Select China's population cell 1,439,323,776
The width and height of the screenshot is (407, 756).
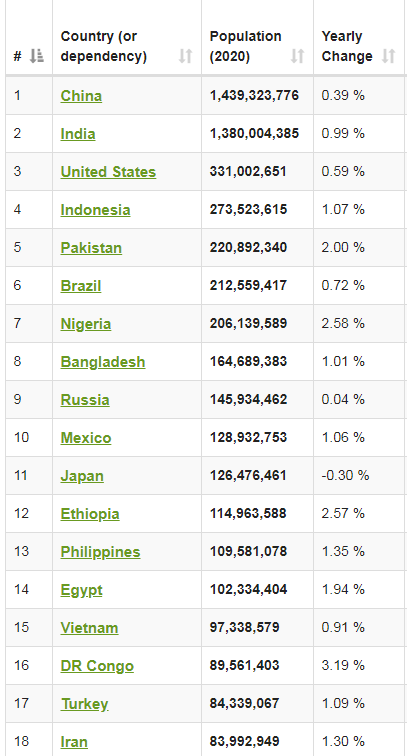click(254, 95)
